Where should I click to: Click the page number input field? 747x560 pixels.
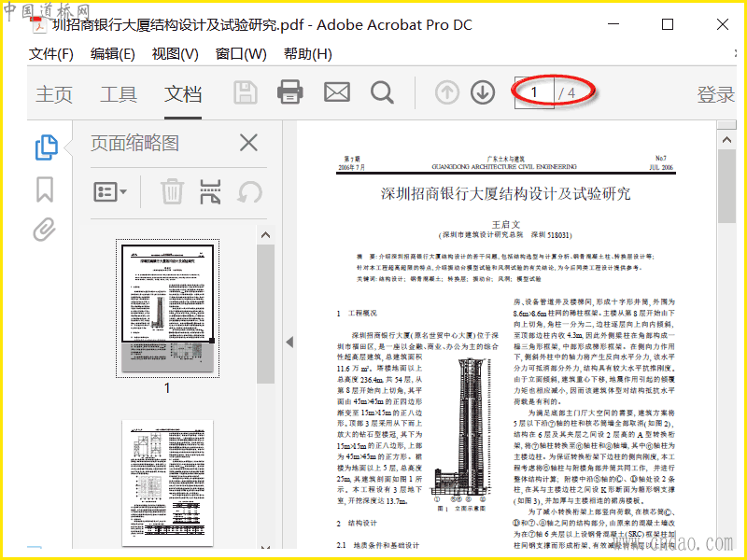[x=534, y=92]
